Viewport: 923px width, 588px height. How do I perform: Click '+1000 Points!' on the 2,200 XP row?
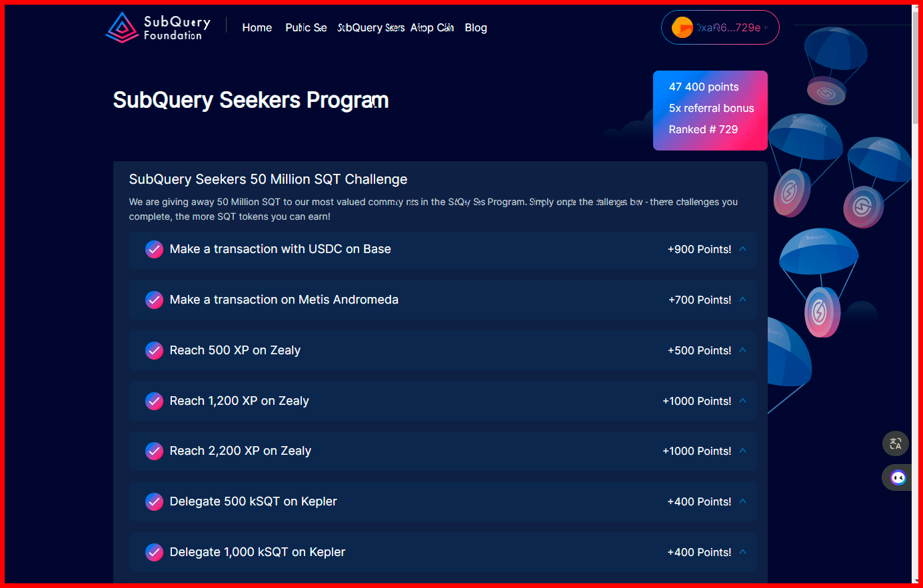coord(697,451)
